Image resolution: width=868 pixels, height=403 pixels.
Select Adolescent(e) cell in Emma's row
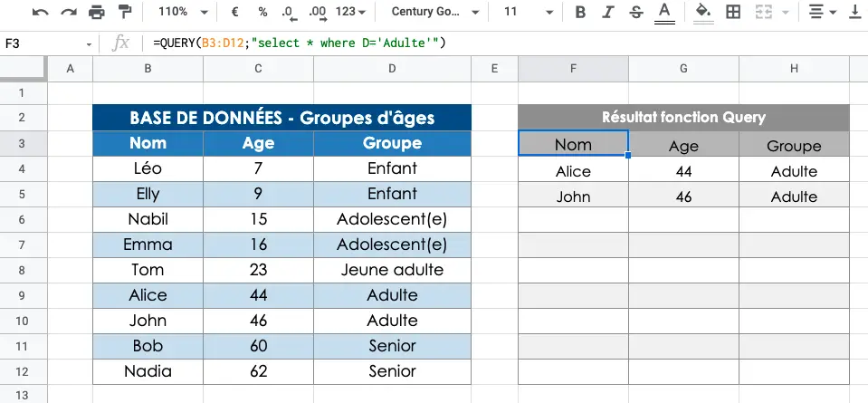392,245
